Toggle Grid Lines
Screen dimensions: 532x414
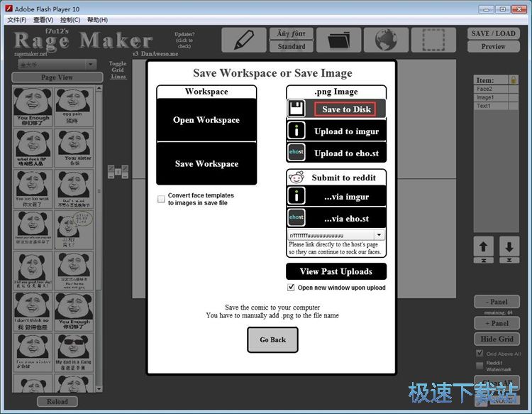(x=118, y=70)
